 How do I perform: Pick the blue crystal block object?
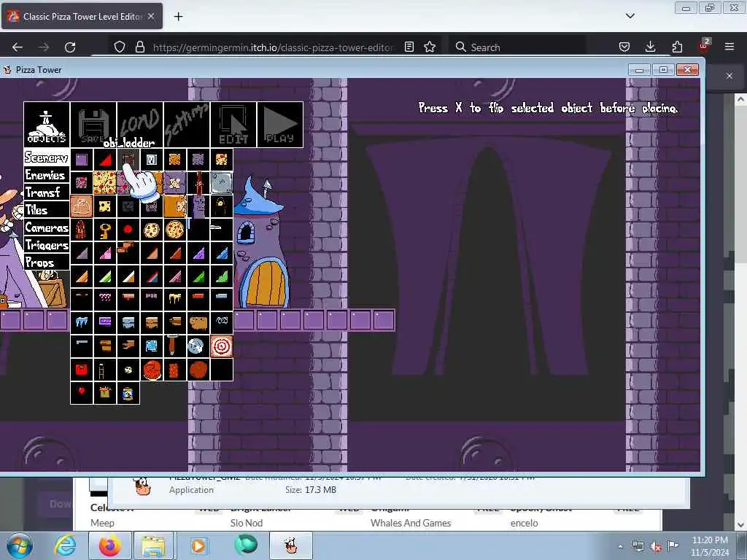coord(152,346)
